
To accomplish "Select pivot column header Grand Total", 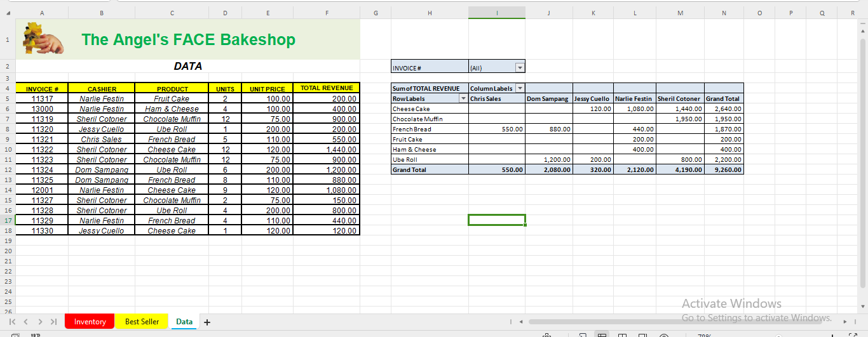I will pos(724,98).
